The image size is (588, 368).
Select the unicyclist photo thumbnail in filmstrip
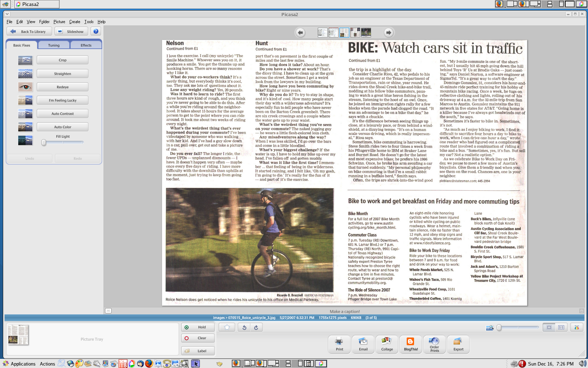366,33
